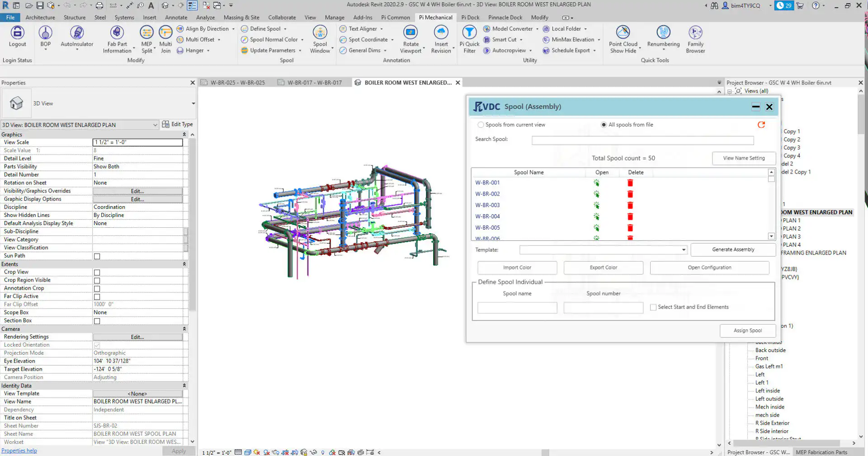Click the Rotate Viewport tool
The height and width of the screenshot is (456, 868).
pyautogui.click(x=410, y=39)
